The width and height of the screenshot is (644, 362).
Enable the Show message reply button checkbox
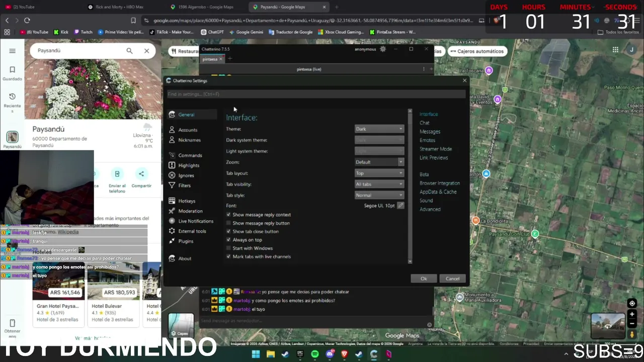(x=228, y=223)
